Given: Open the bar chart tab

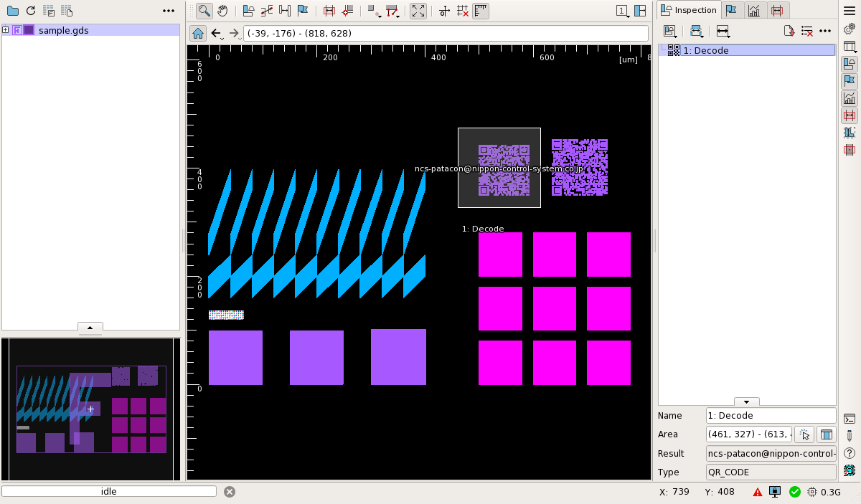Looking at the screenshot, I should pos(754,10).
